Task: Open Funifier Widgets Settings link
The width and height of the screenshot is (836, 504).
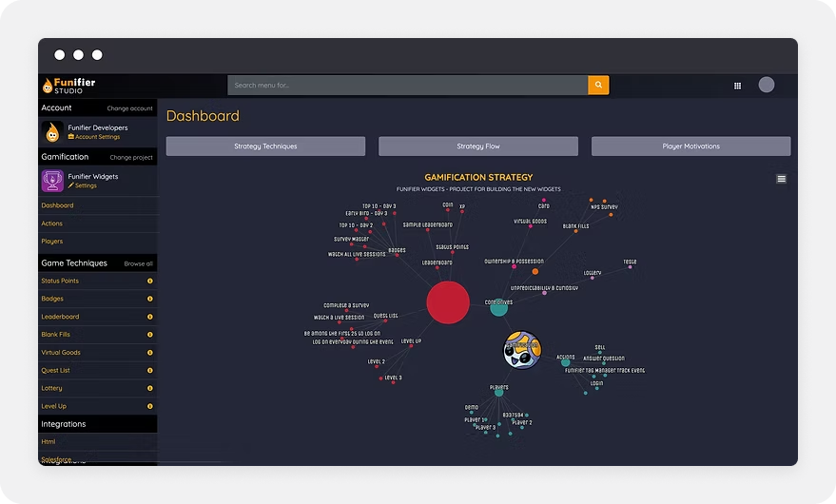Action: 82,185
